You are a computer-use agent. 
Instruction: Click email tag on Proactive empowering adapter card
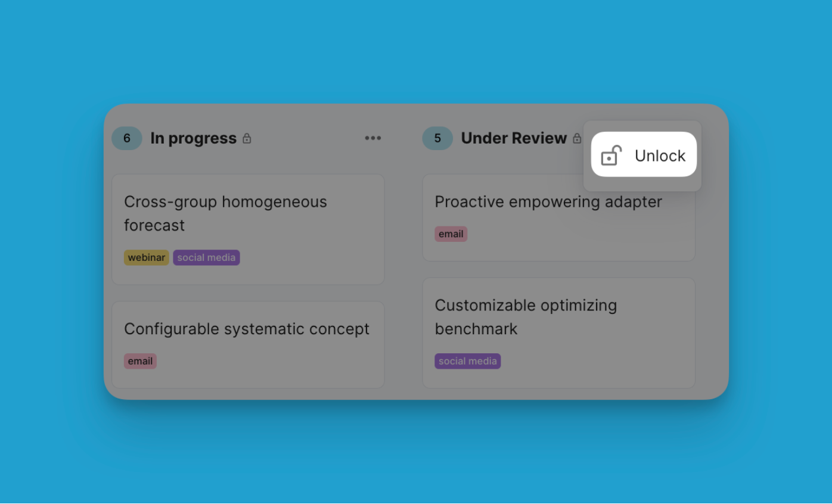click(x=451, y=234)
